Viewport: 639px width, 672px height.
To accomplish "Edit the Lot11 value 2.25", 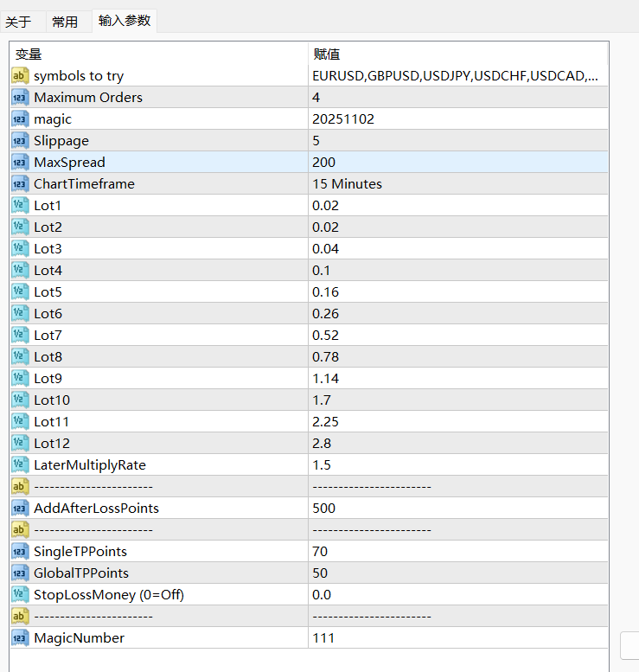I will pyautogui.click(x=457, y=421).
